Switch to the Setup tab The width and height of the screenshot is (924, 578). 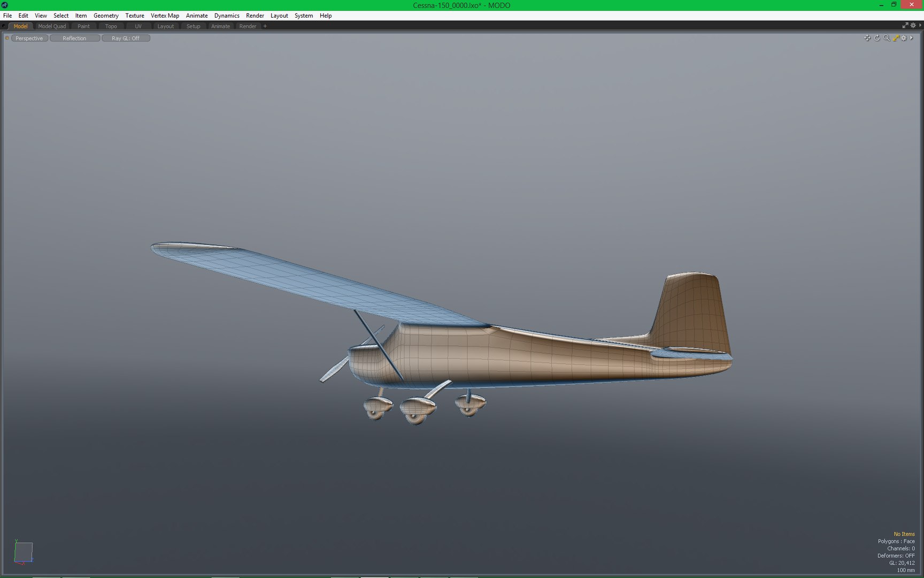coord(193,26)
